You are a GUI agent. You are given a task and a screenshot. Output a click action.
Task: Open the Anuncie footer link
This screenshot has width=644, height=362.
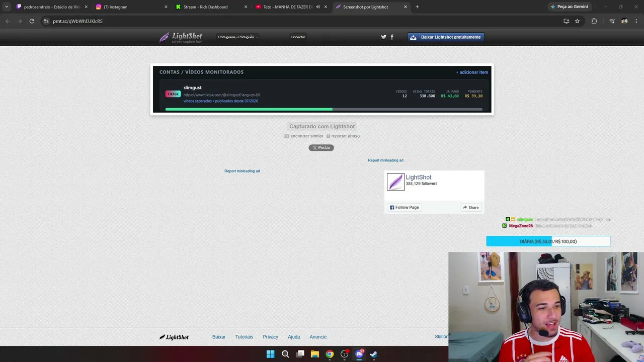pyautogui.click(x=318, y=337)
